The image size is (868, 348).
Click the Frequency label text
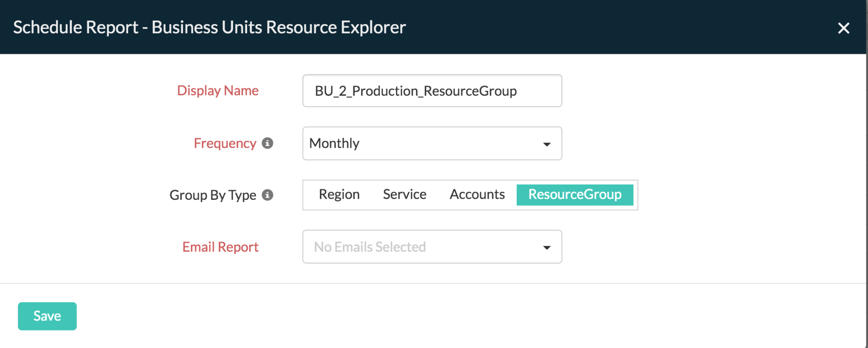[225, 143]
